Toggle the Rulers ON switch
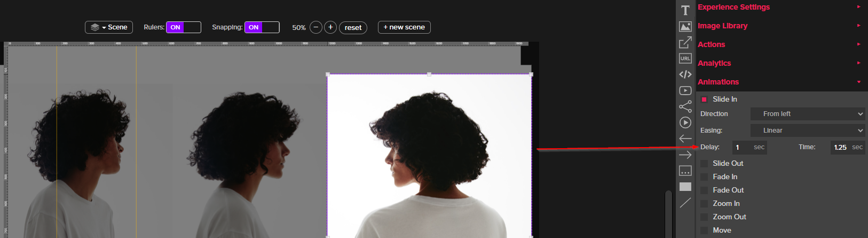The width and height of the screenshot is (868, 238). tap(184, 27)
